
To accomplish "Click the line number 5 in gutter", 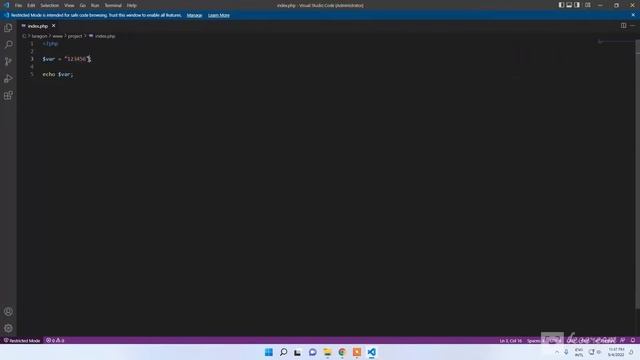I will pos(32,74).
